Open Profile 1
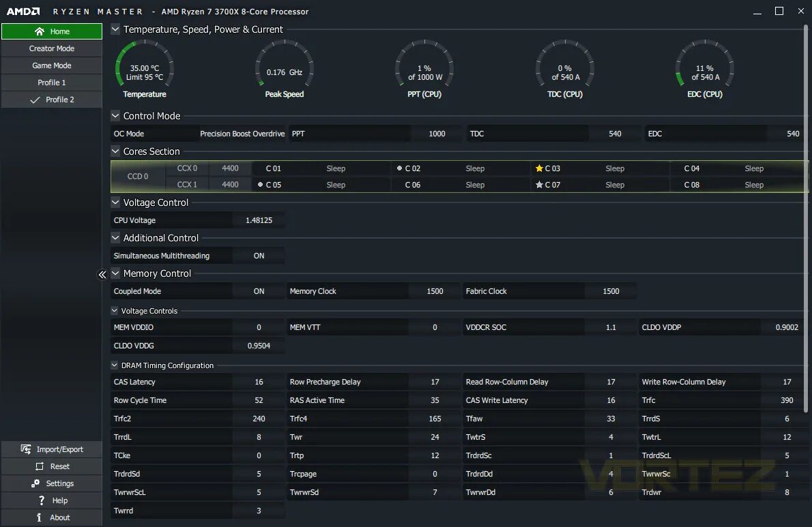Image resolution: width=812 pixels, height=527 pixels. point(52,82)
